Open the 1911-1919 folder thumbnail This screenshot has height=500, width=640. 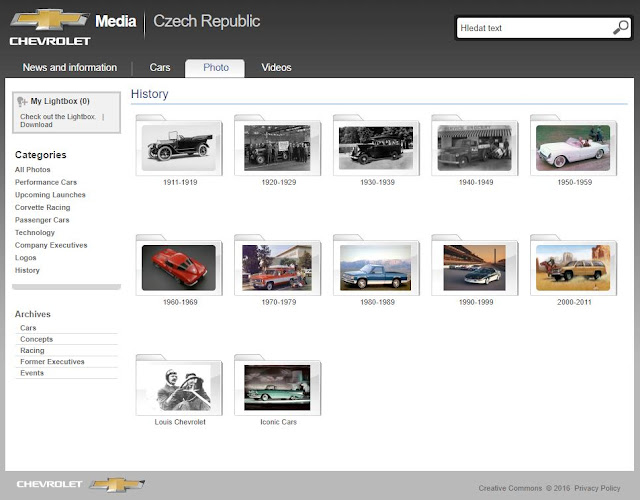pyautogui.click(x=179, y=146)
